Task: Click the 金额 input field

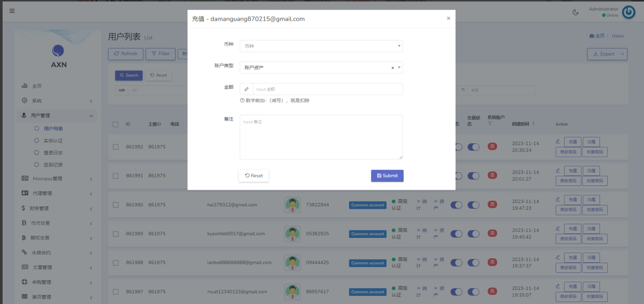Action: click(327, 89)
